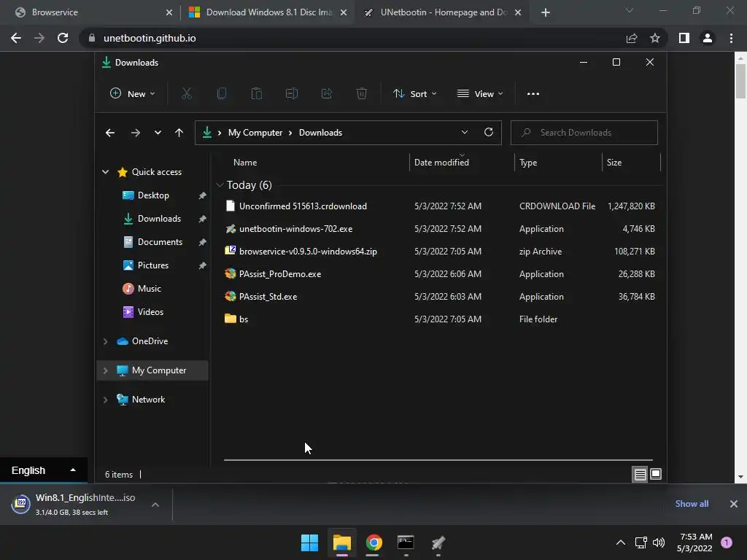
Task: Open the Sort dropdown menu
Action: point(414,94)
